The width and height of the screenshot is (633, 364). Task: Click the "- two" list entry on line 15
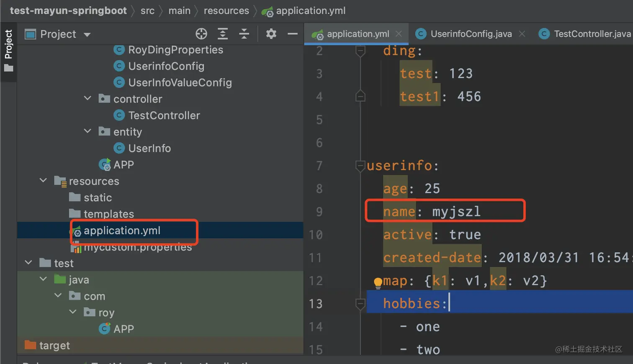[419, 350]
